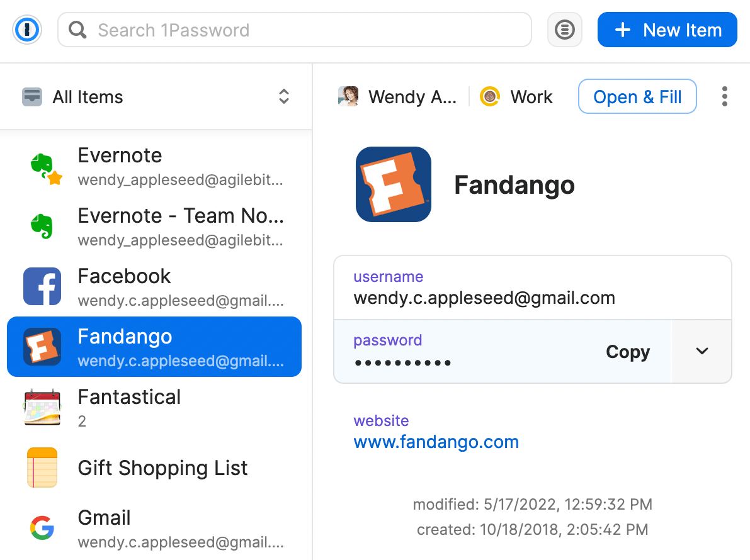
Task: Click the Wendy A... account name
Action: [412, 97]
